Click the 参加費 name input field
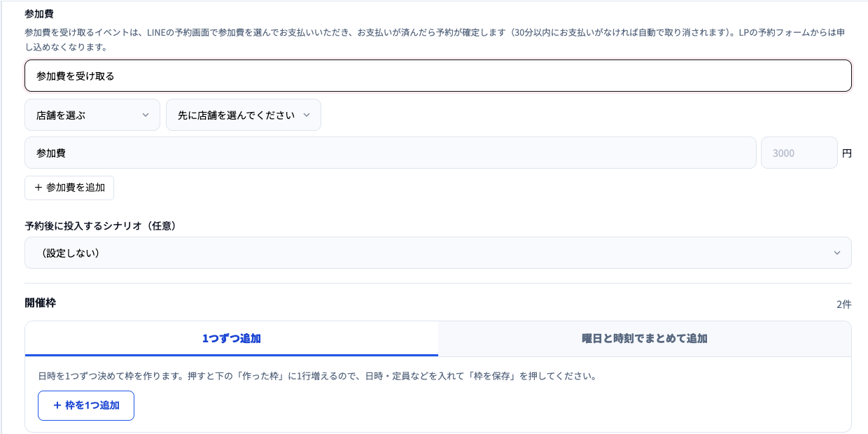The width and height of the screenshot is (868, 434). [x=391, y=153]
